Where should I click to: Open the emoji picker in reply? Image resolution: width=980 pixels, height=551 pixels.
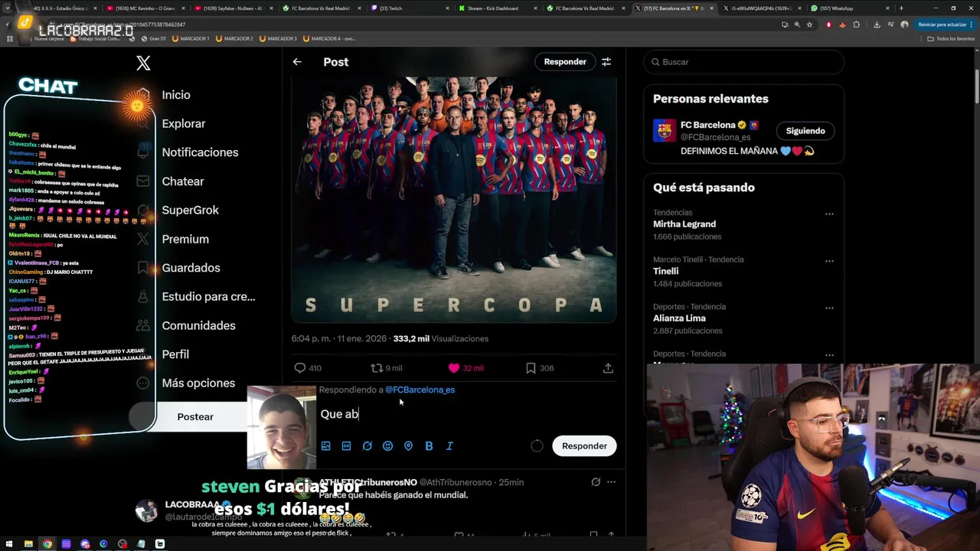tap(387, 446)
